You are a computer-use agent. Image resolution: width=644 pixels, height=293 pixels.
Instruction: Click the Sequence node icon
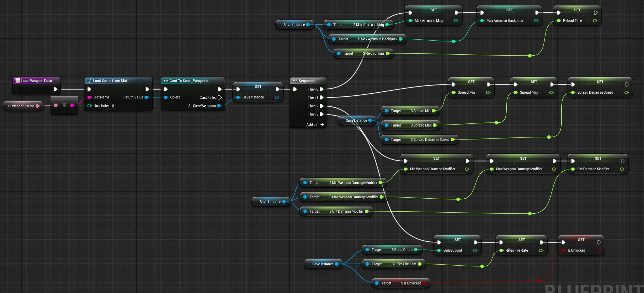(295, 81)
